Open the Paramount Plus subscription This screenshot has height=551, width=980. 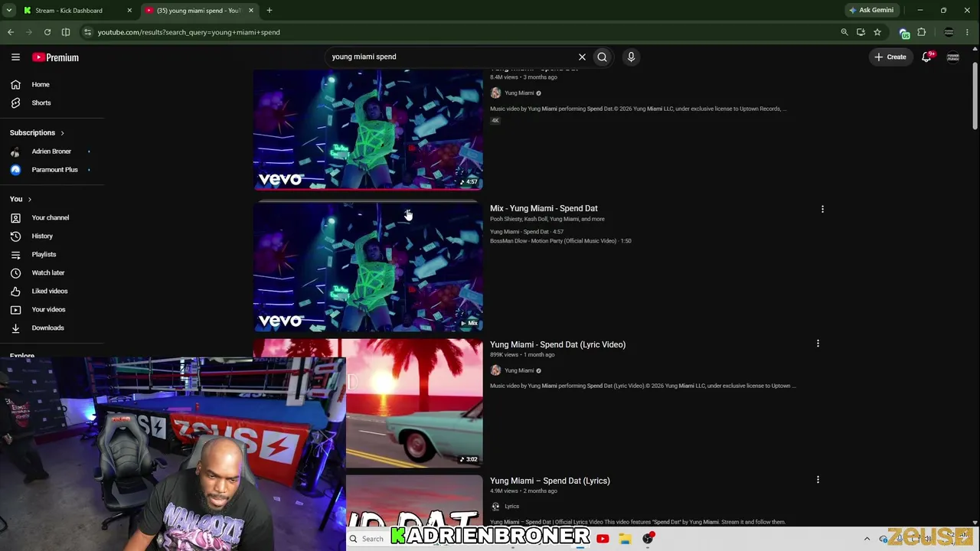click(x=54, y=170)
